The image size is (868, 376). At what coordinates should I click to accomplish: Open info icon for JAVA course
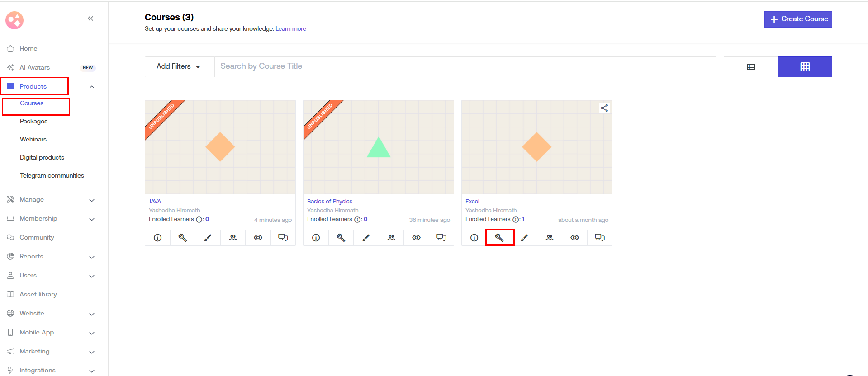(157, 238)
